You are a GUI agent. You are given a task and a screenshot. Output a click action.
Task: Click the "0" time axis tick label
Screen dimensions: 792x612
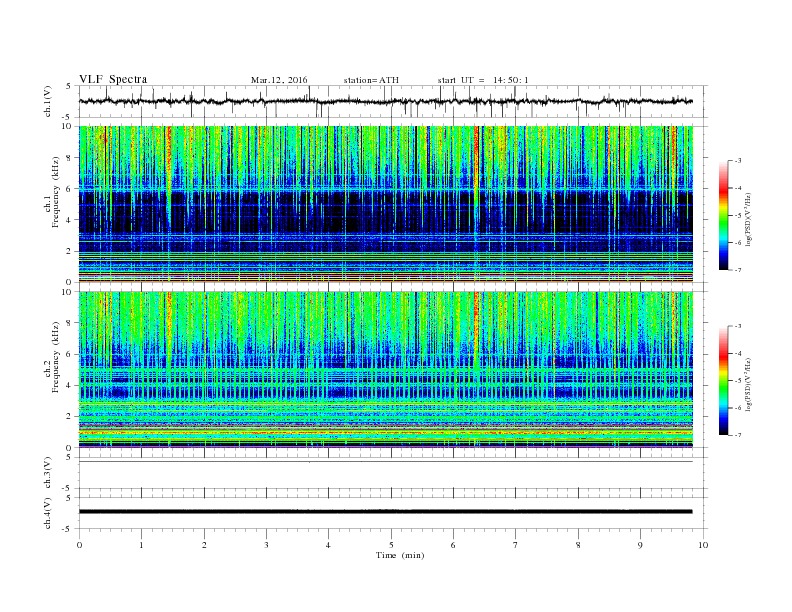[79, 545]
